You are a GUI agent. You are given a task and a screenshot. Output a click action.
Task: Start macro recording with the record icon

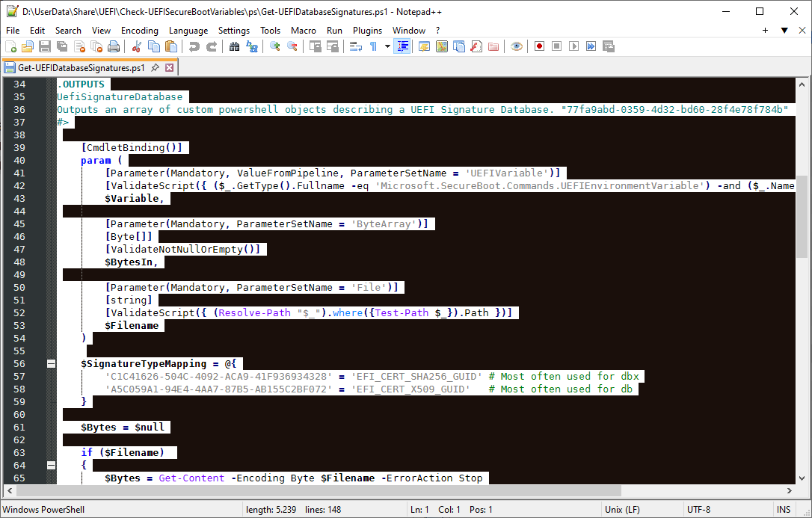point(539,46)
